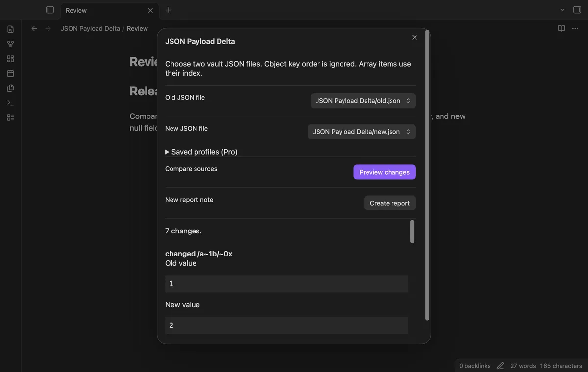
Task: Click the Review tab label
Action: click(76, 10)
